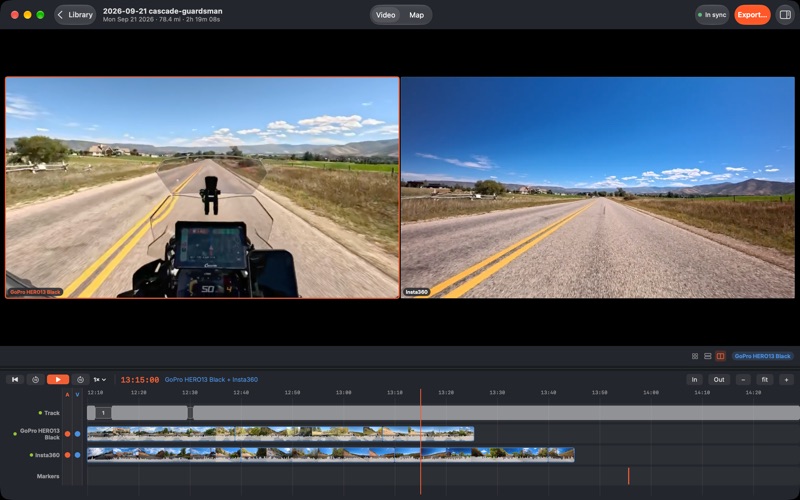Zoom out timeline with minus button
This screenshot has height=500, width=800.
[743, 380]
